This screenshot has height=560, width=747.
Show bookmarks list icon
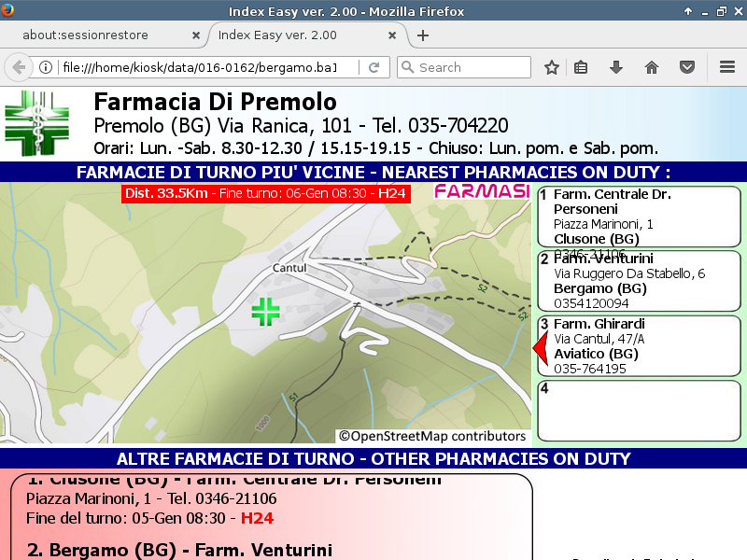pyautogui.click(x=581, y=67)
